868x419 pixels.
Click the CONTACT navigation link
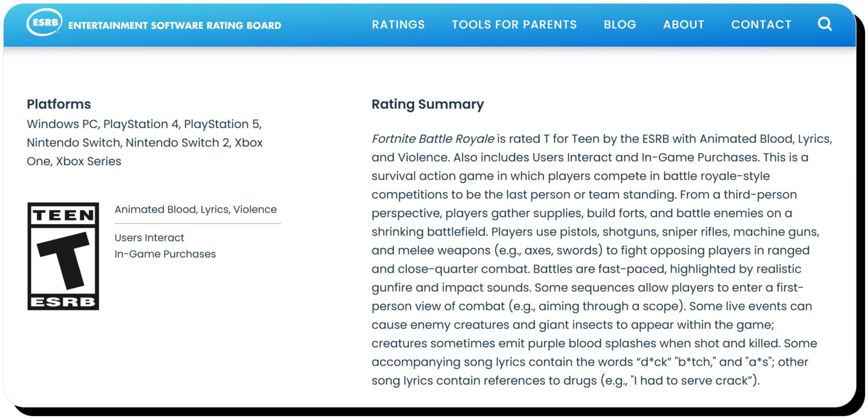[x=761, y=25]
